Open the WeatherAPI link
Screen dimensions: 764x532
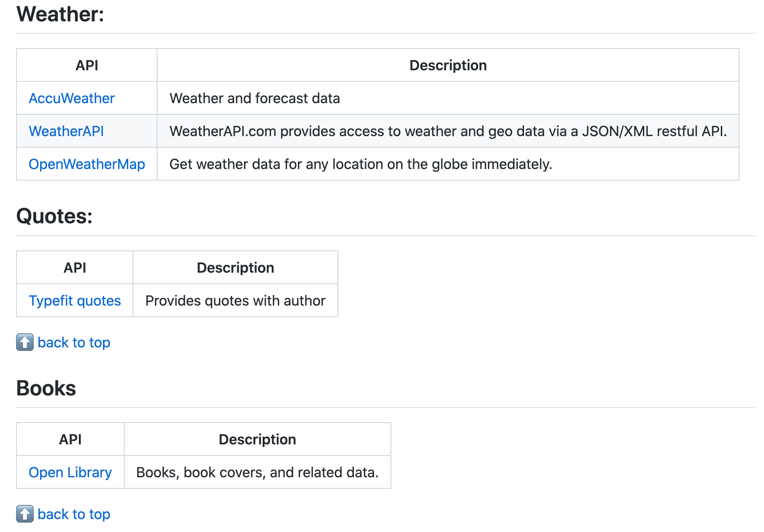(x=66, y=131)
